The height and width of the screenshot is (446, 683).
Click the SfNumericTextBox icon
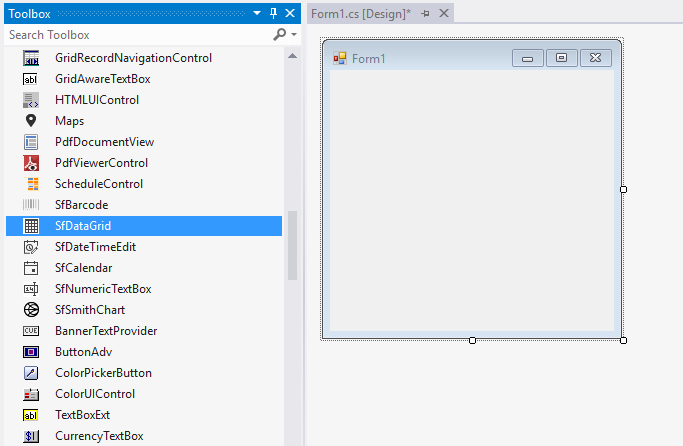(x=31, y=289)
